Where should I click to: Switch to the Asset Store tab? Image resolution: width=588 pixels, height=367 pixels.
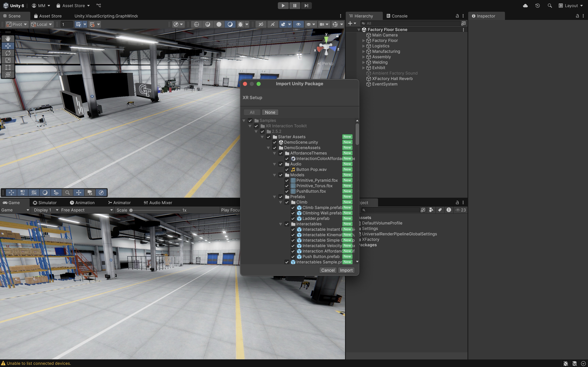pyautogui.click(x=48, y=16)
